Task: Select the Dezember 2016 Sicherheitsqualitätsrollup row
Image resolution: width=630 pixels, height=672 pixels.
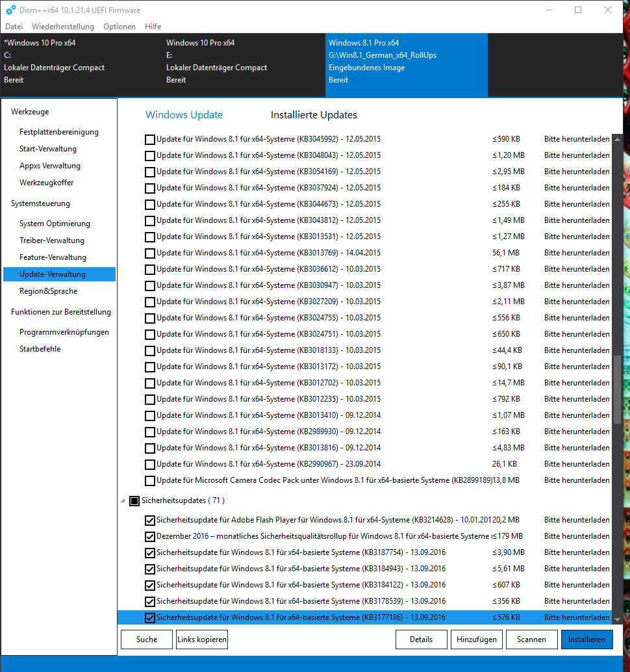Action: [323, 536]
